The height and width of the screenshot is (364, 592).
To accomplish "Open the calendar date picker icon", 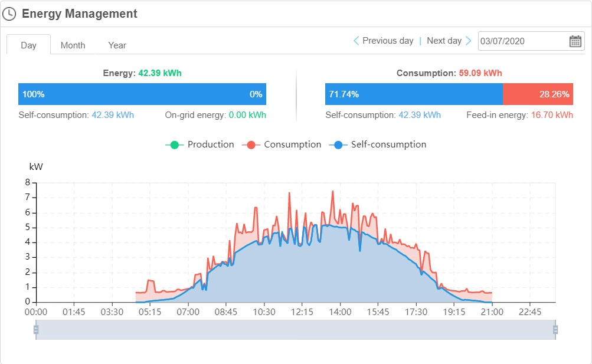I will pyautogui.click(x=575, y=41).
